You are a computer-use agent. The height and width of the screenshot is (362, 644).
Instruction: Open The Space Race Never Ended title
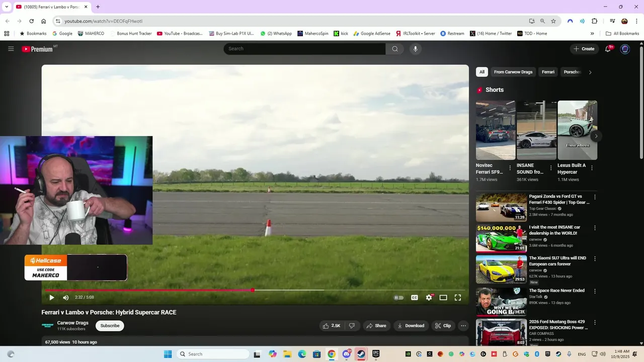point(556,291)
